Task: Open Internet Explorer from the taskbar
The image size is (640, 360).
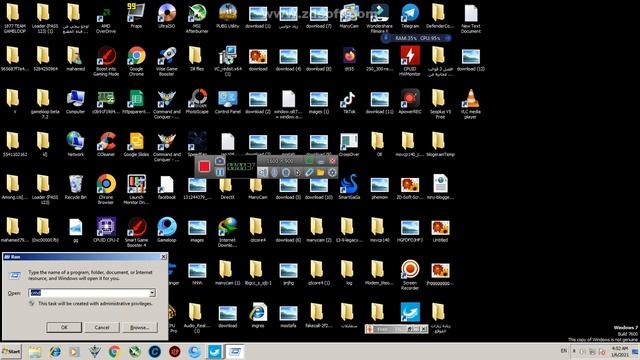Action: (55, 351)
